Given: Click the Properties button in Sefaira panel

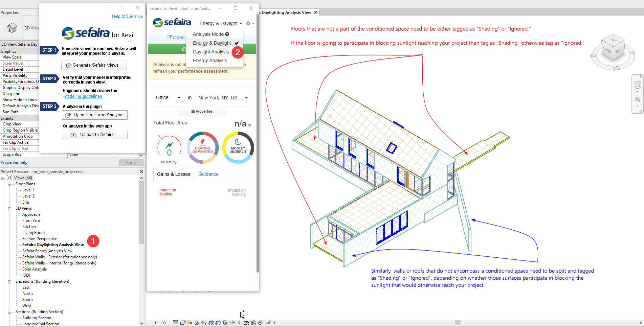Looking at the screenshot, I should (x=202, y=111).
